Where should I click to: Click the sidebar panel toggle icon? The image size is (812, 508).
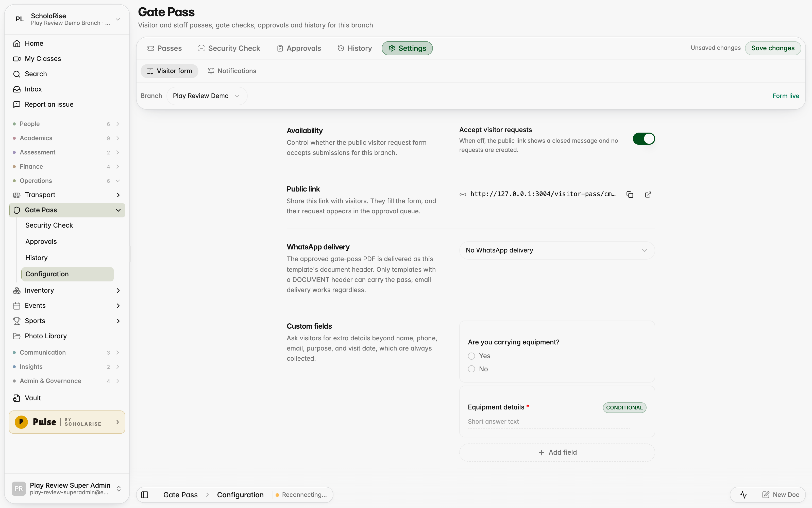(x=145, y=495)
